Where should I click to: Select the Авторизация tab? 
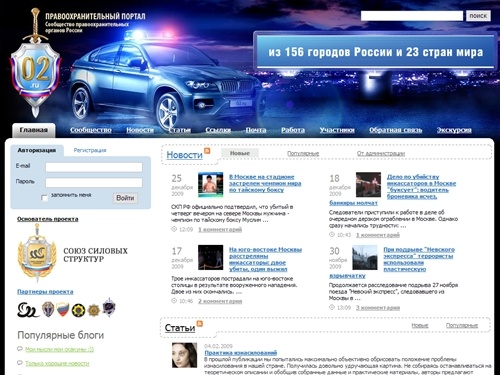[37, 150]
